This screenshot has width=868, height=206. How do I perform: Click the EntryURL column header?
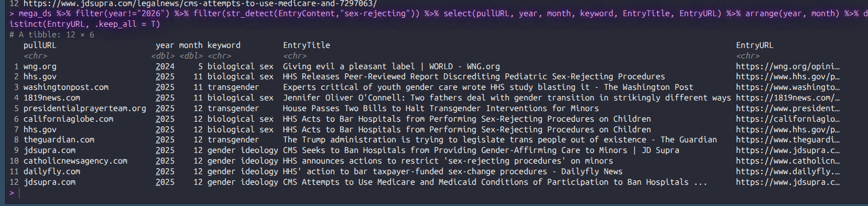click(x=754, y=45)
